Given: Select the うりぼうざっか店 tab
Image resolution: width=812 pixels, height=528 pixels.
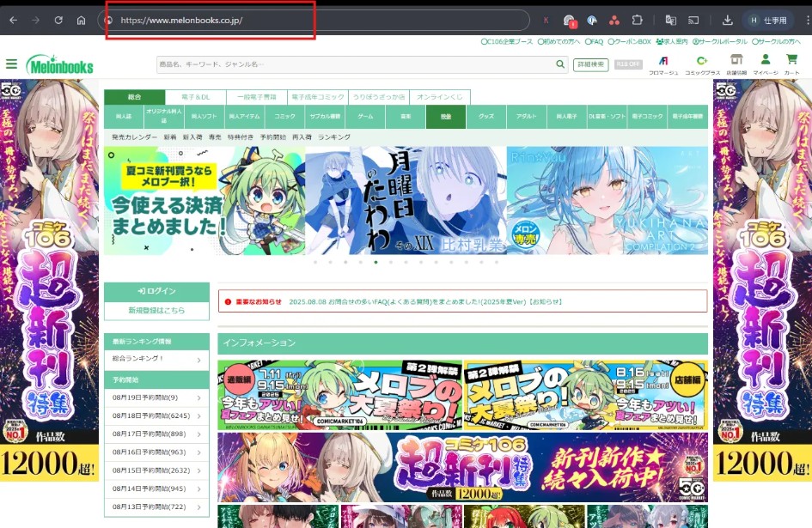Looking at the screenshot, I should tap(379, 97).
